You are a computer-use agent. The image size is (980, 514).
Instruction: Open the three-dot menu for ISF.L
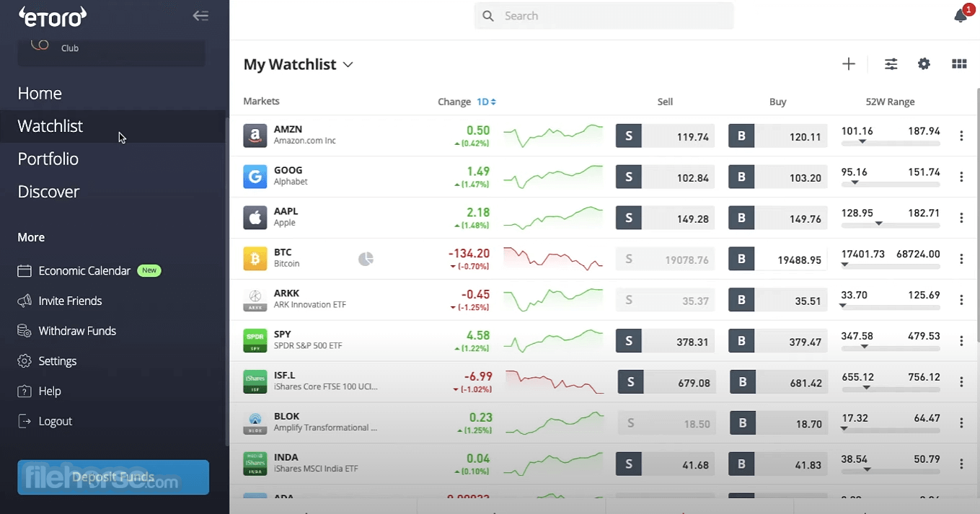point(961,382)
